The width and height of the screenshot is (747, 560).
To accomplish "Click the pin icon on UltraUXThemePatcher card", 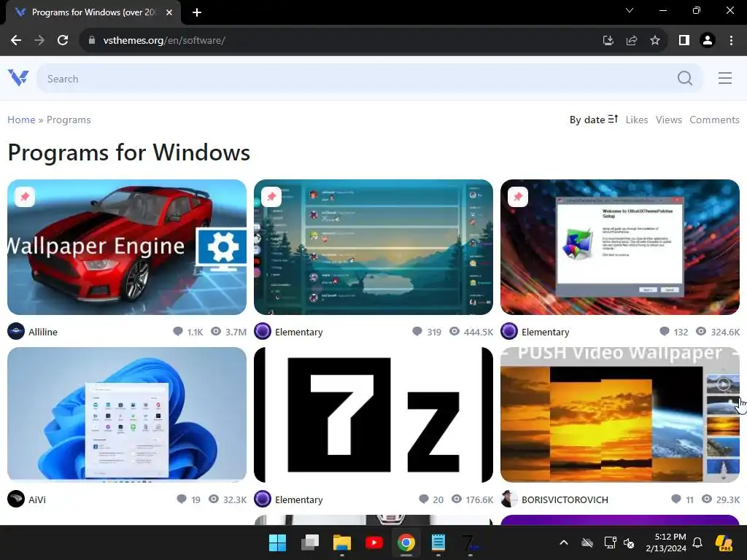I will click(x=518, y=197).
